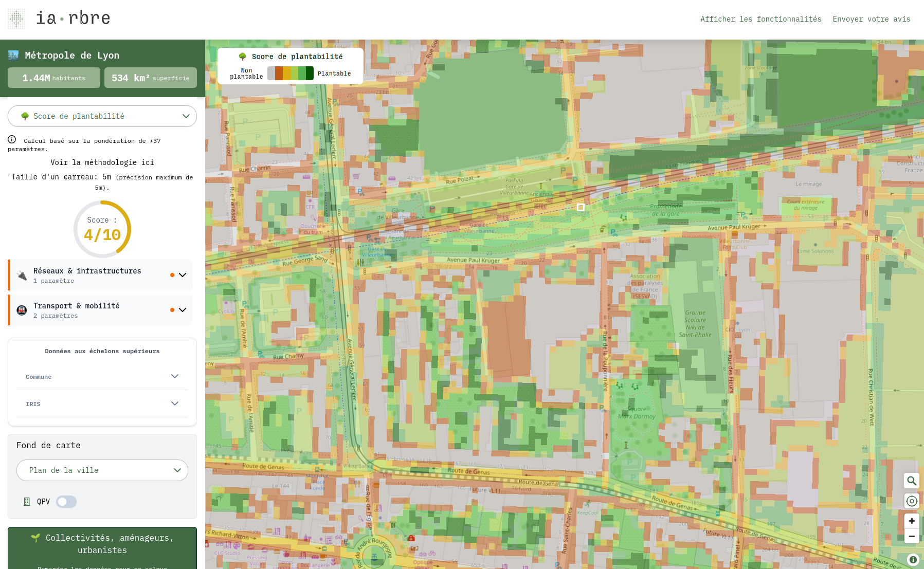Viewport: 924px width, 569px height.
Task: Expand the Réseaux & infrastructures section
Action: 182,275
